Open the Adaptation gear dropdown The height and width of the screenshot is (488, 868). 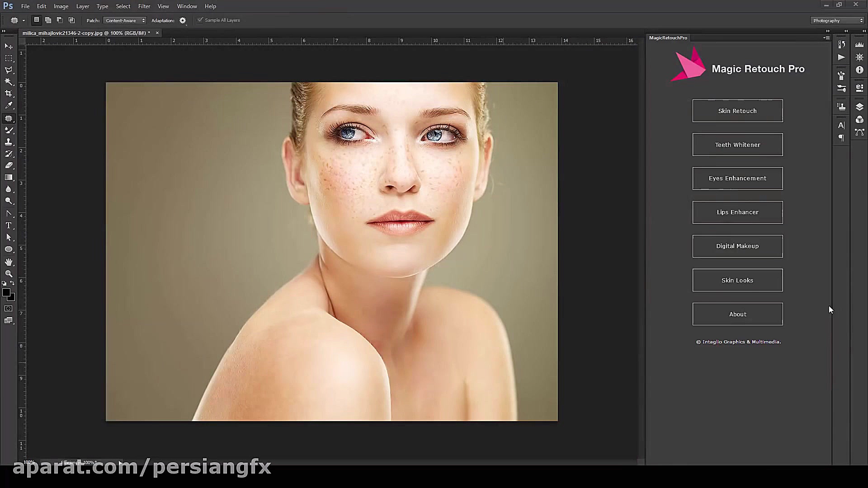pos(183,20)
